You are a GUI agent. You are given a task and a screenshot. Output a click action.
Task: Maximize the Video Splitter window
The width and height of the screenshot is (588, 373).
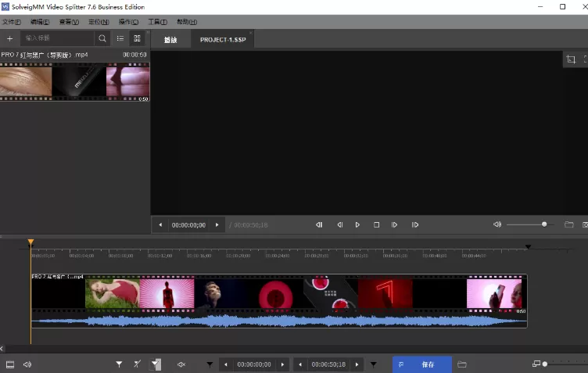562,7
